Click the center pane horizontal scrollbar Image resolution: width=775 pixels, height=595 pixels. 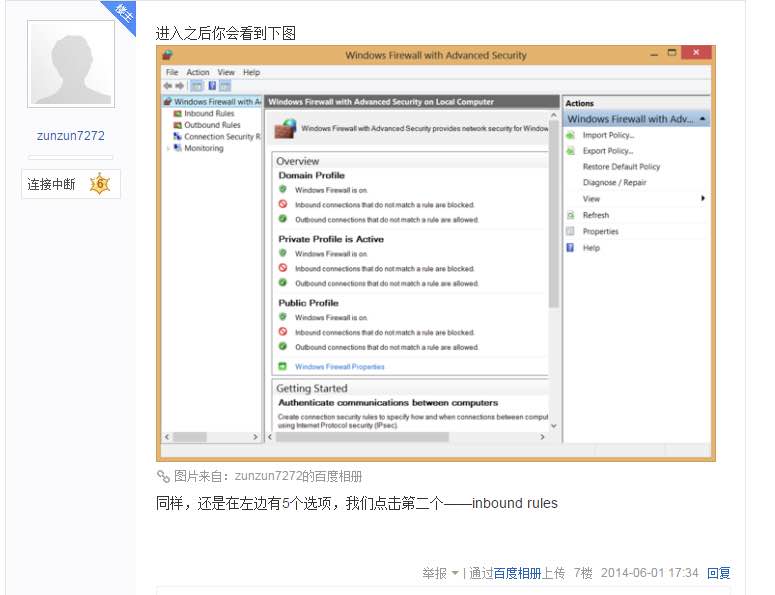coord(362,437)
